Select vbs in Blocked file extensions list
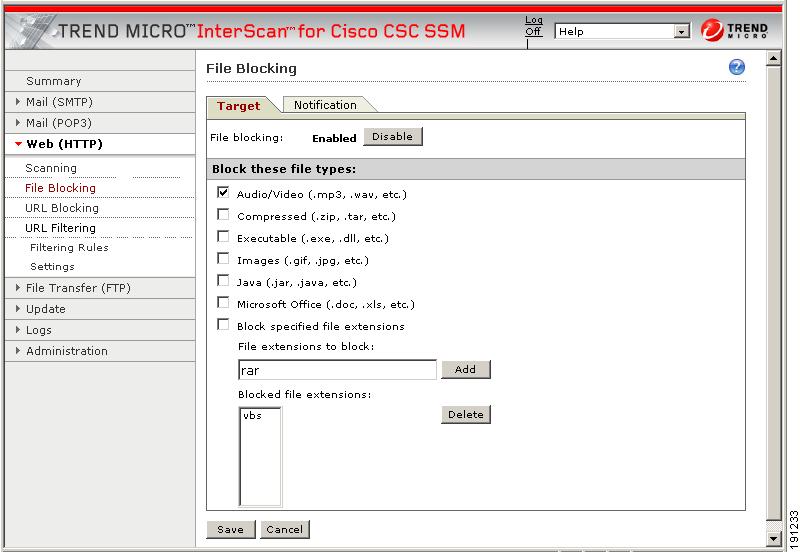The width and height of the screenshot is (800, 552). 253,415
